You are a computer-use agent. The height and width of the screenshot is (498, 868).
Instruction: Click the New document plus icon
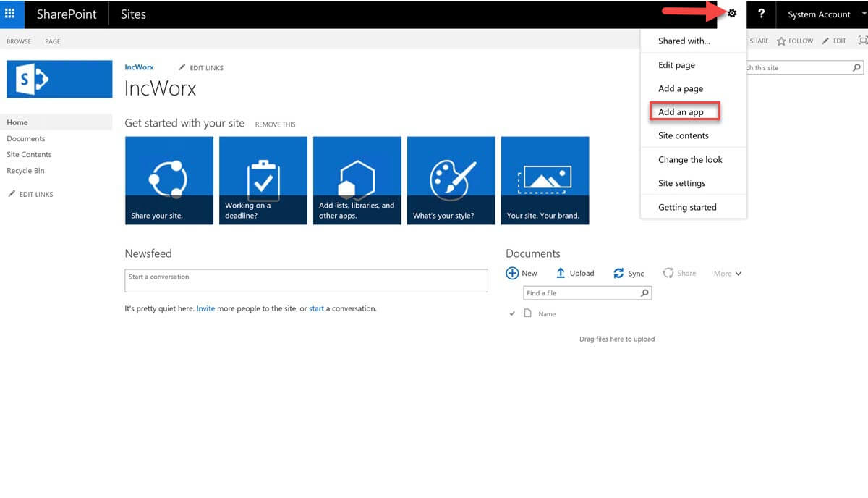pos(512,274)
